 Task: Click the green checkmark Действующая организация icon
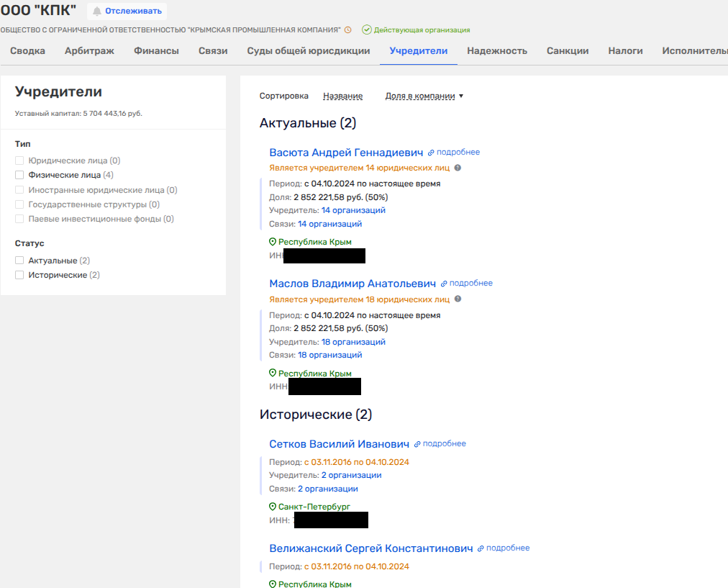point(367,30)
